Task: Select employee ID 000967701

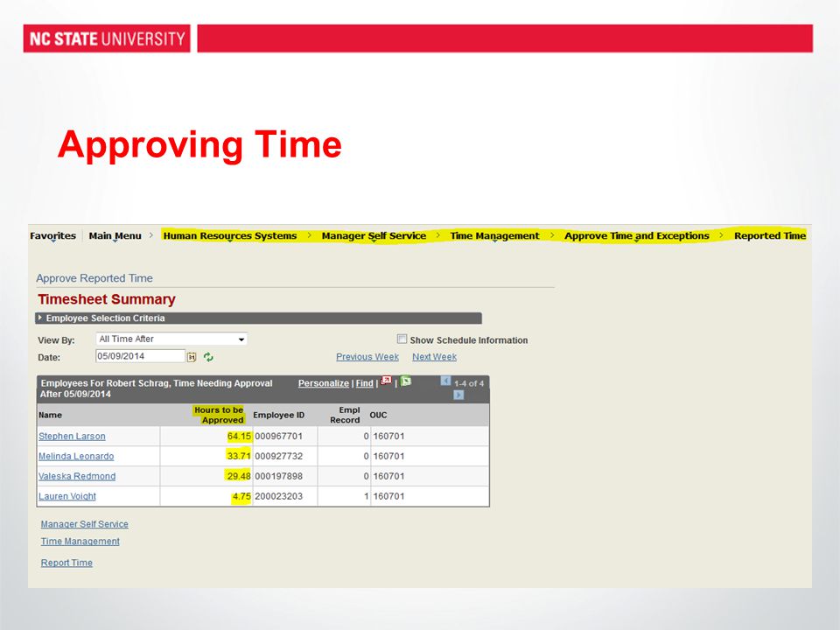Action: tap(278, 436)
